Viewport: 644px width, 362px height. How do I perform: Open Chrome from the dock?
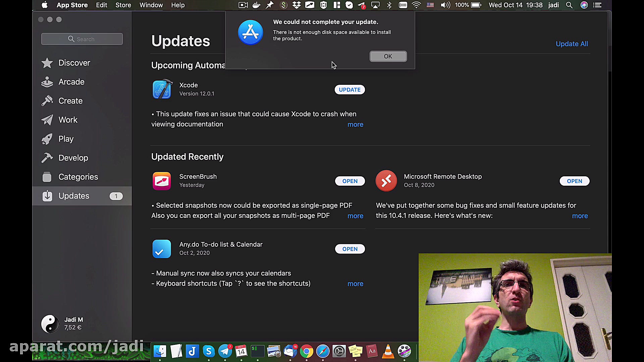pyautogui.click(x=307, y=351)
